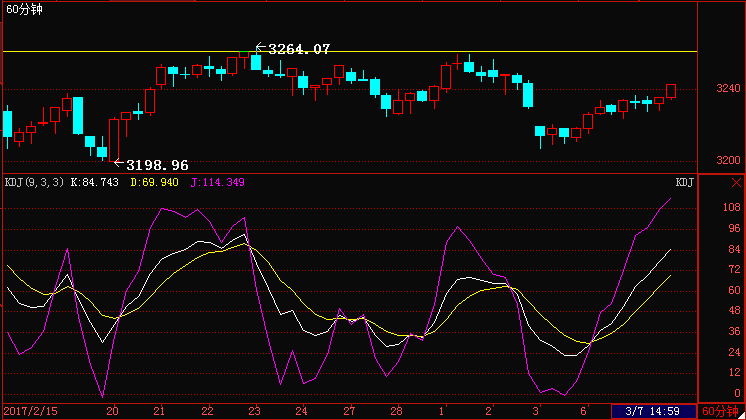Image resolution: width=746 pixels, height=420 pixels.
Task: Click the 108 level on KDJ scale
Action: click(x=732, y=207)
